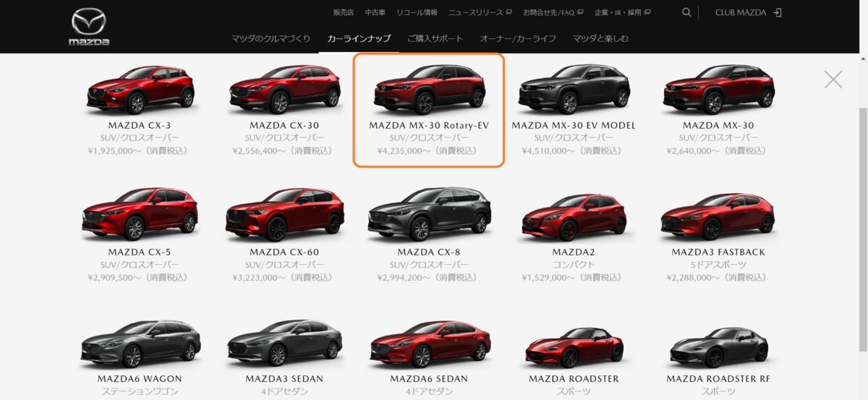
Task: Click the MAZDA3 FASTBACK car image
Action: pos(718,216)
